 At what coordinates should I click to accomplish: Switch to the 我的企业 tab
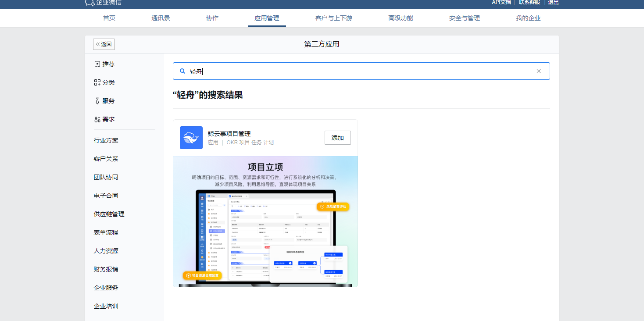pos(528,18)
